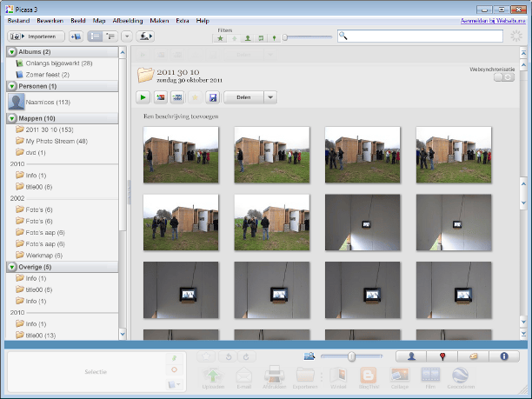Switch to folder tree view

point(111,37)
